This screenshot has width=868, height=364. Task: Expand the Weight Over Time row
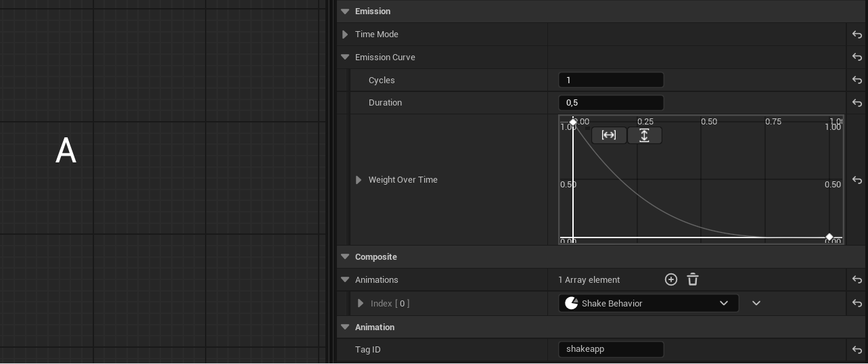coord(359,180)
